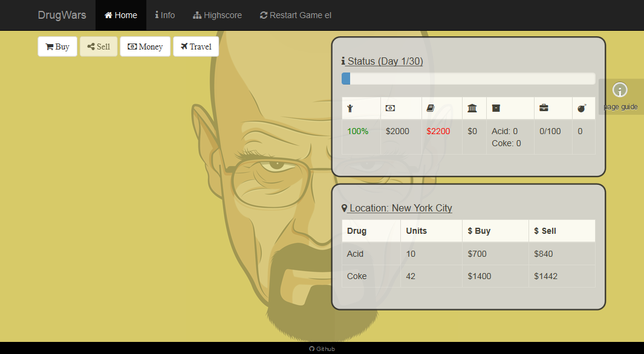Click the Drug column header

tap(371, 231)
